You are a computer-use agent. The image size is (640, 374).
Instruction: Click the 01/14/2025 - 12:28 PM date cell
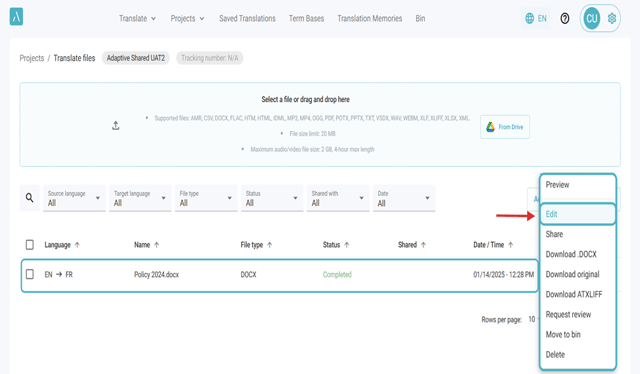[504, 274]
